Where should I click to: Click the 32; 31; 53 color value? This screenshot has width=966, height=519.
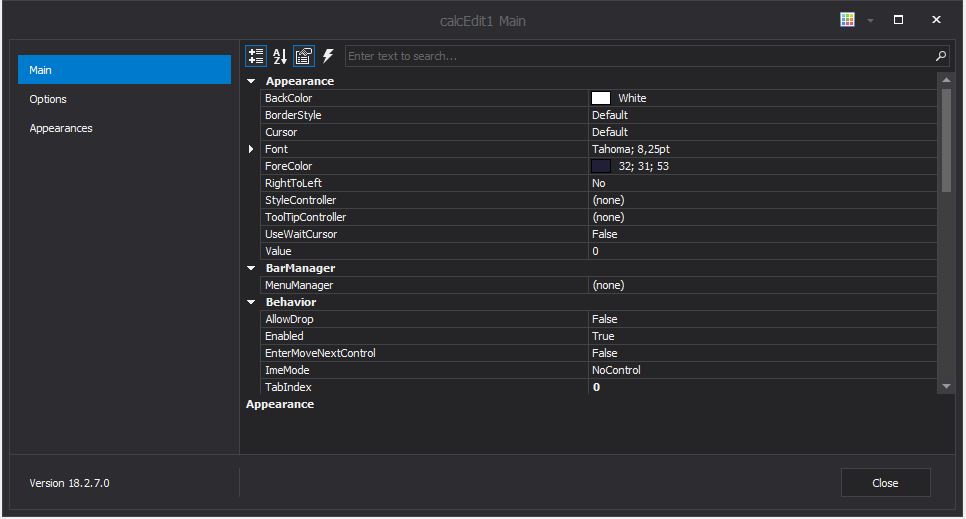click(x=644, y=166)
